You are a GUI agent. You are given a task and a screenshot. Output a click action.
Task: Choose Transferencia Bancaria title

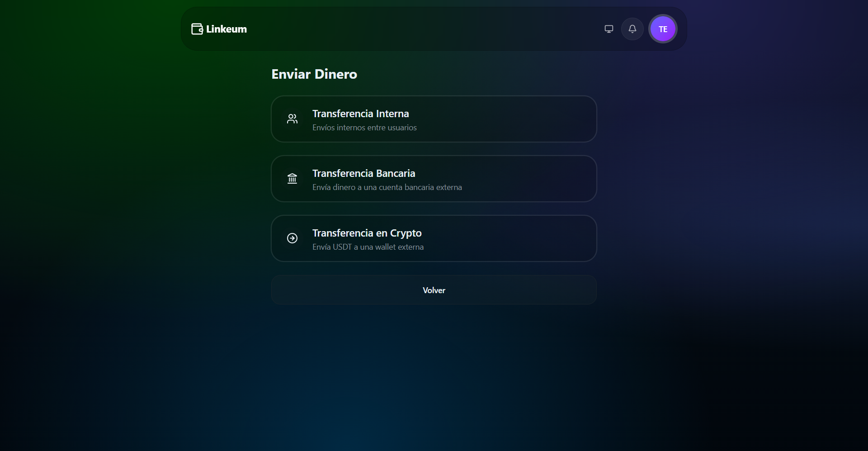pyautogui.click(x=364, y=173)
